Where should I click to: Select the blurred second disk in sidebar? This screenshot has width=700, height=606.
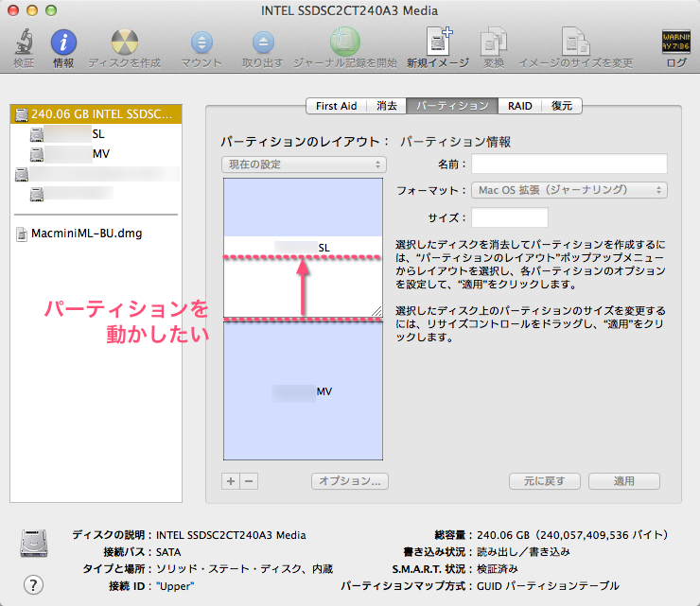click(x=96, y=174)
